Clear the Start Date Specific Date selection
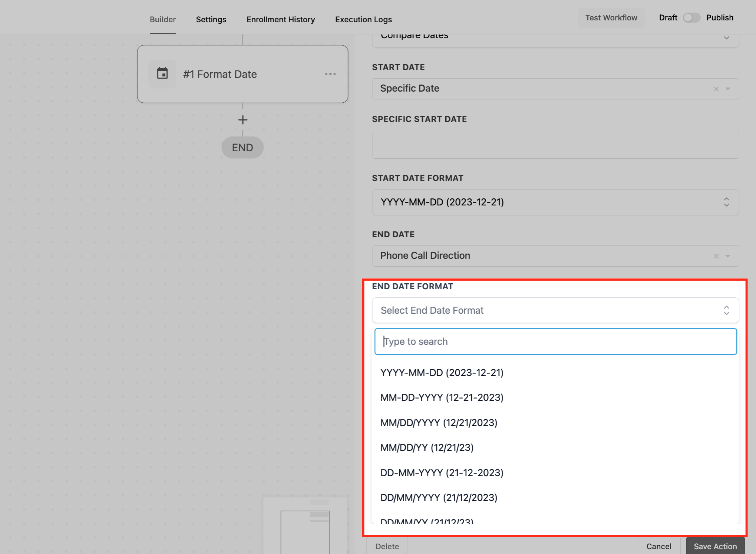This screenshot has height=554, width=756. [x=716, y=89]
